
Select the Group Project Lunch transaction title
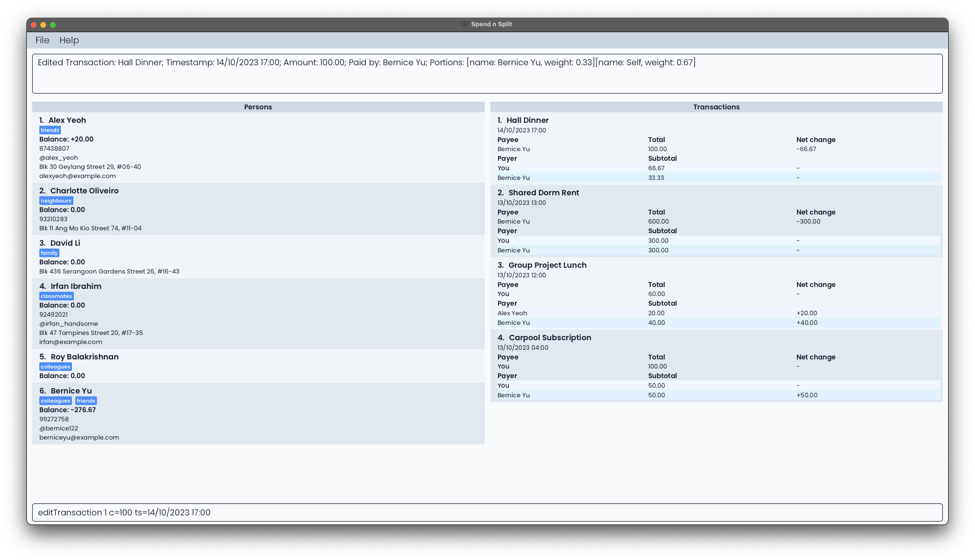point(547,265)
